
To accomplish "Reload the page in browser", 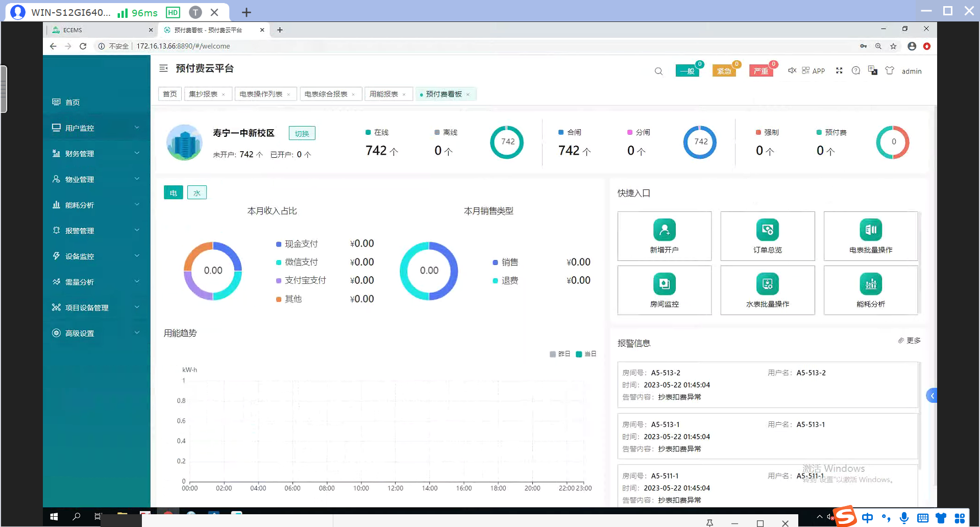I will coord(83,46).
